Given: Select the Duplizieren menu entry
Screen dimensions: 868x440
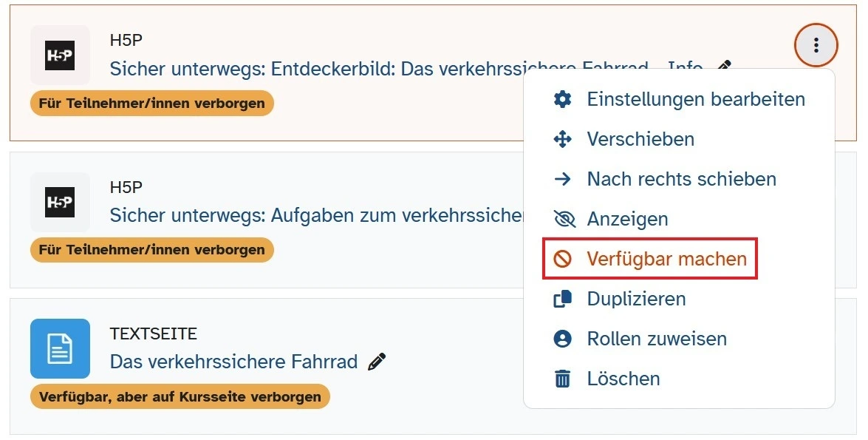Looking at the screenshot, I should click(x=636, y=299).
